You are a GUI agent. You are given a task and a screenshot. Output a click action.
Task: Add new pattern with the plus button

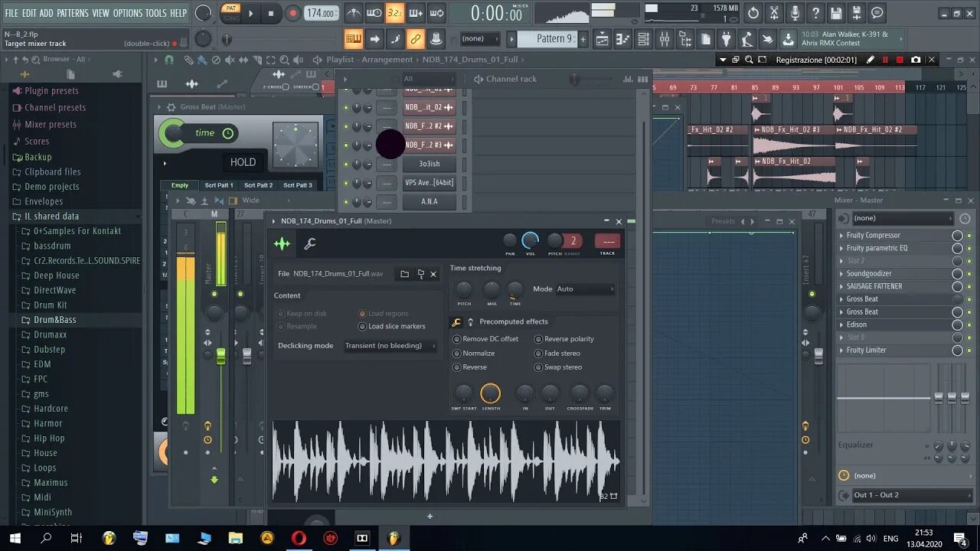(x=583, y=39)
